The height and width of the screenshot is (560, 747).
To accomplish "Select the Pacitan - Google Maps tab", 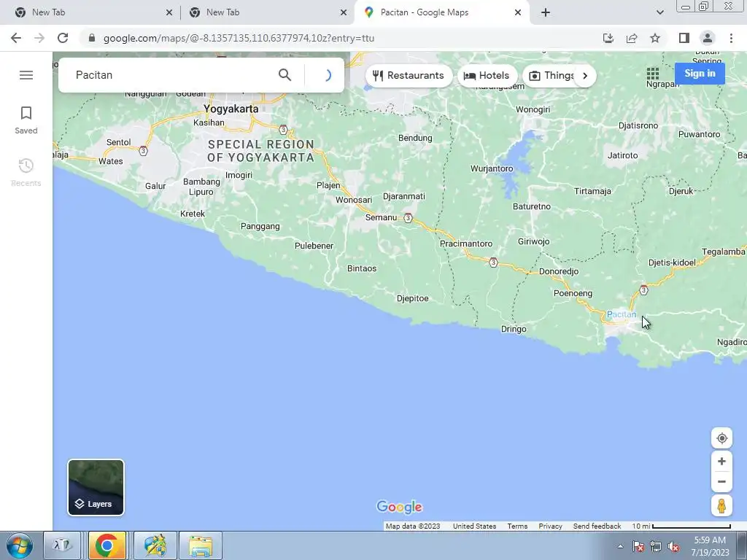I will coord(442,12).
